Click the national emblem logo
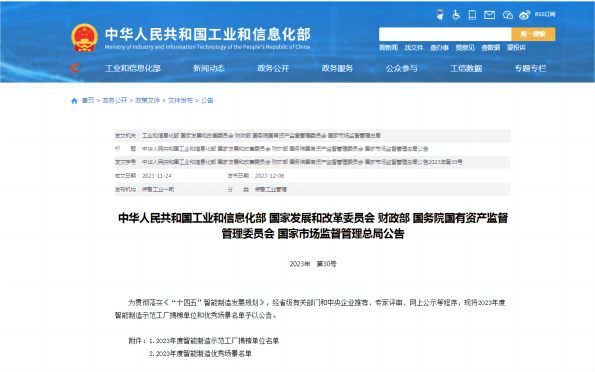 [x=84, y=38]
